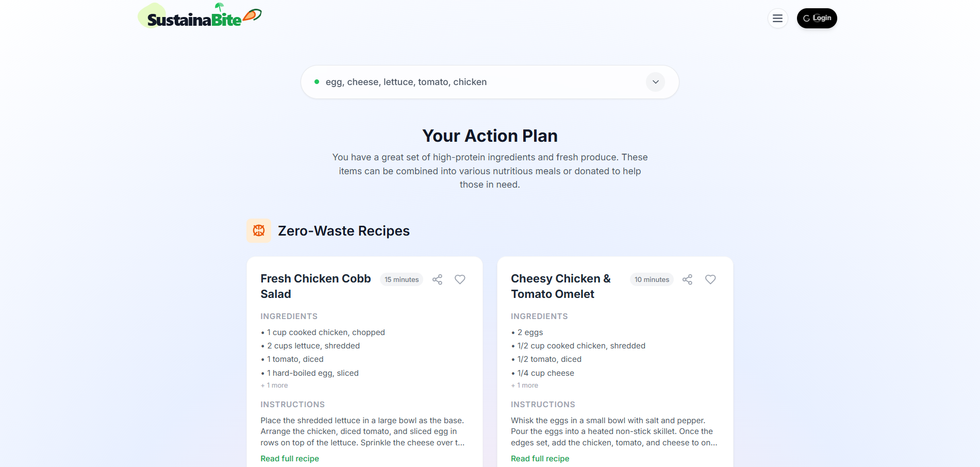This screenshot has width=980, height=467.
Task: Click the green status dot in search bar
Action: 317,81
